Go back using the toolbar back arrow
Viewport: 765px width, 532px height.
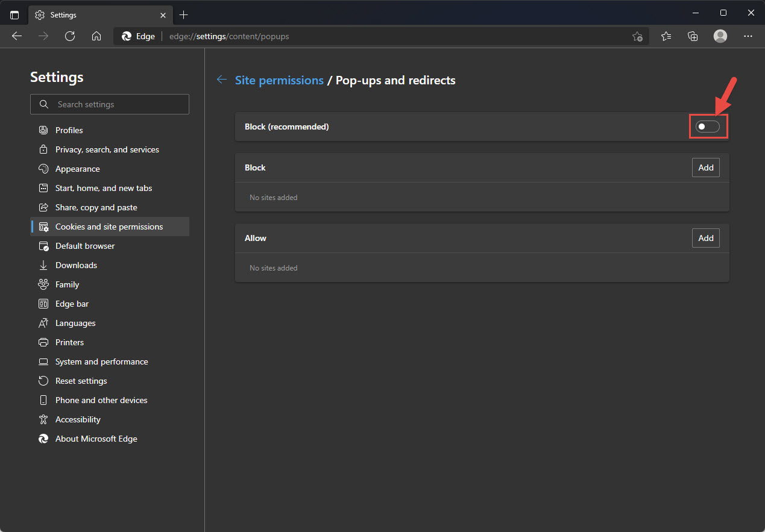point(17,36)
